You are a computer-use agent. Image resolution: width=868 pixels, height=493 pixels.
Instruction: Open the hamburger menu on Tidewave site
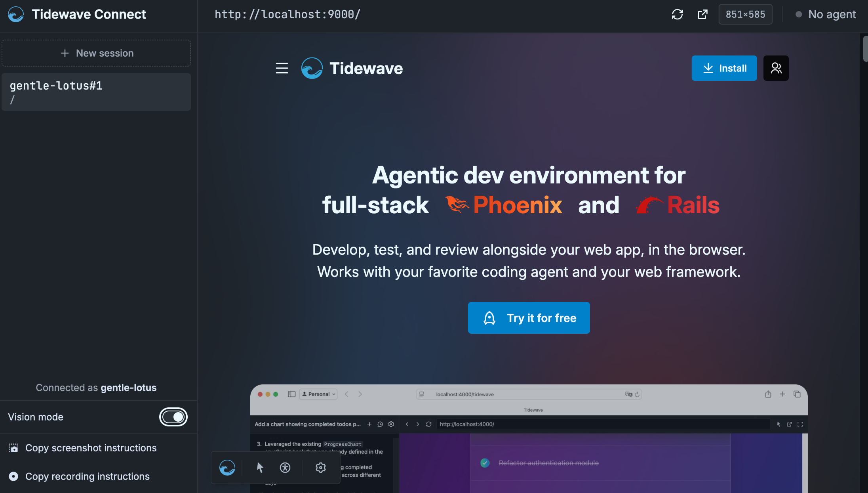[x=282, y=68]
